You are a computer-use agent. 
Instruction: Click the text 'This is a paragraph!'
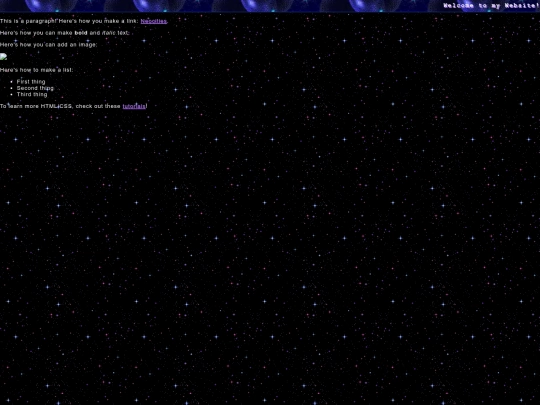tap(29, 21)
